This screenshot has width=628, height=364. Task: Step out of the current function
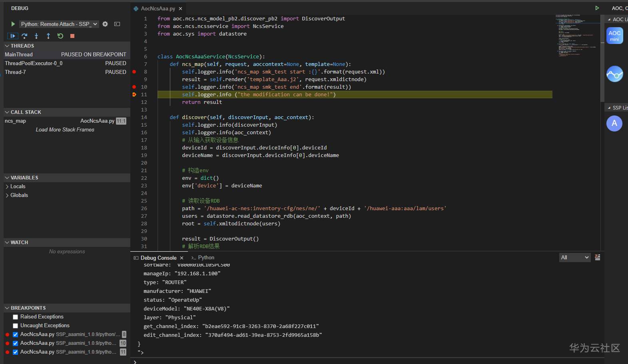coord(48,36)
